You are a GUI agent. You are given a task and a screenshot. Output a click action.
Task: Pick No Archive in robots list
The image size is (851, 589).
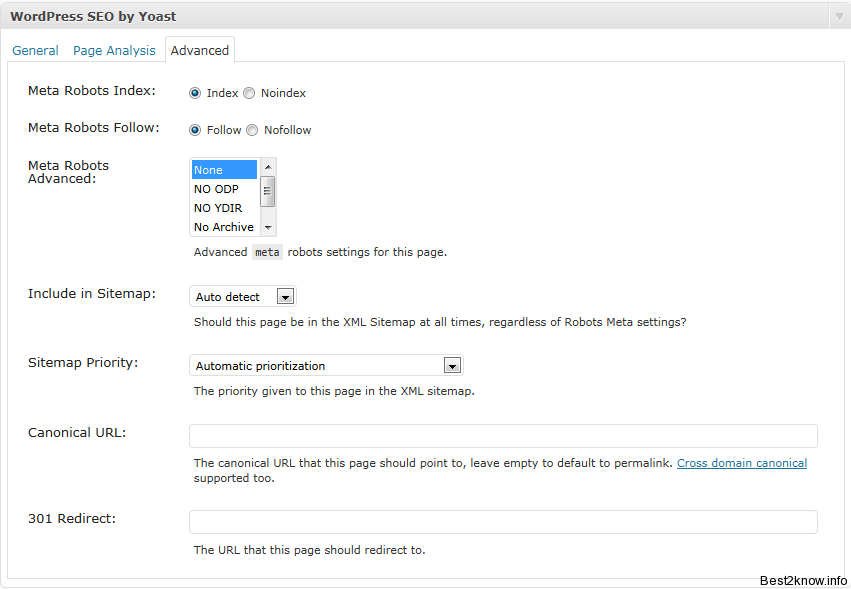[224, 227]
